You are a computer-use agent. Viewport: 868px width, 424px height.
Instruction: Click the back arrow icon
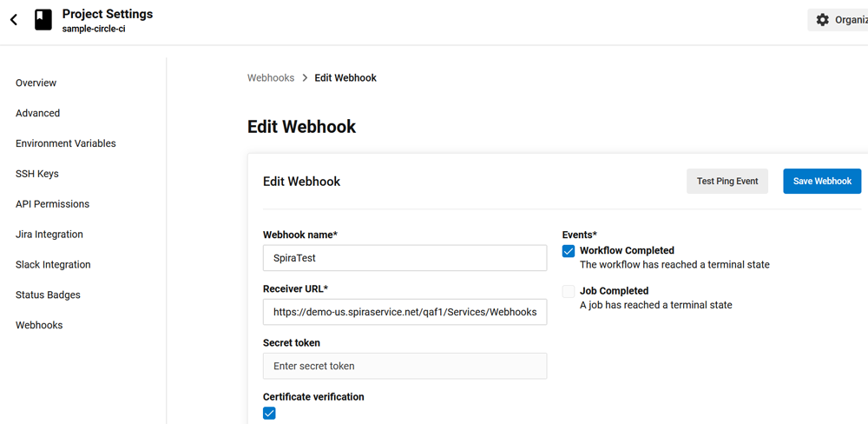coord(14,20)
